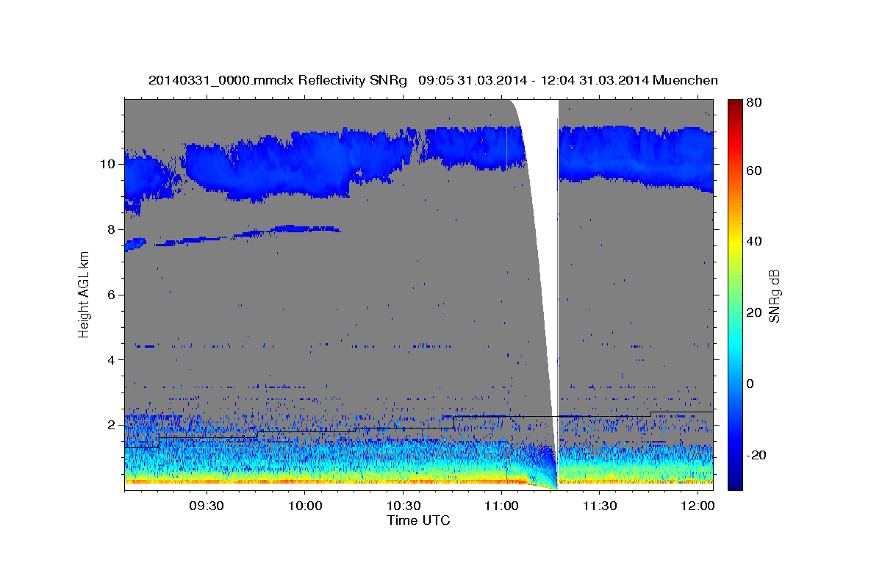Click the 10:30 time tick label
The width and height of the screenshot is (882, 588).
(404, 506)
